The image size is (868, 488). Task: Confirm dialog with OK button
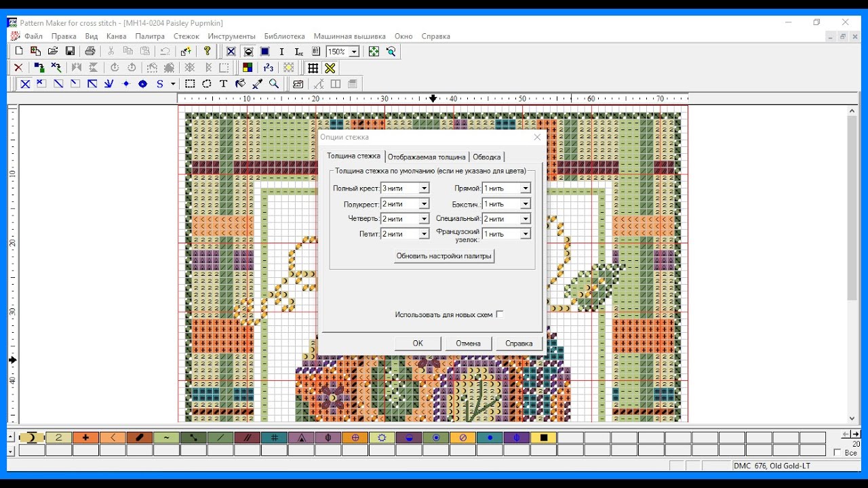418,344
